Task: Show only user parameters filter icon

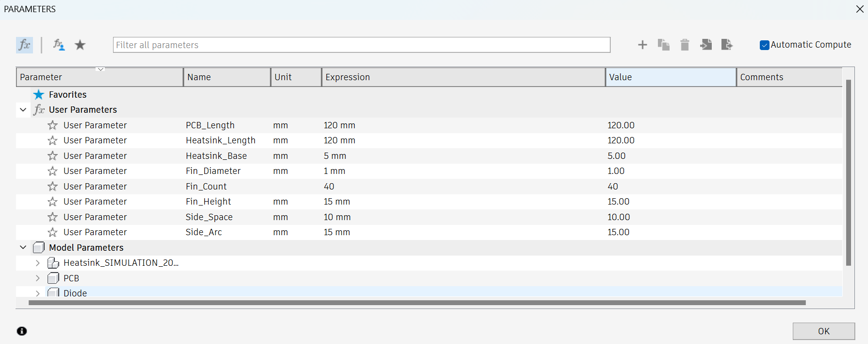Action: pos(59,45)
